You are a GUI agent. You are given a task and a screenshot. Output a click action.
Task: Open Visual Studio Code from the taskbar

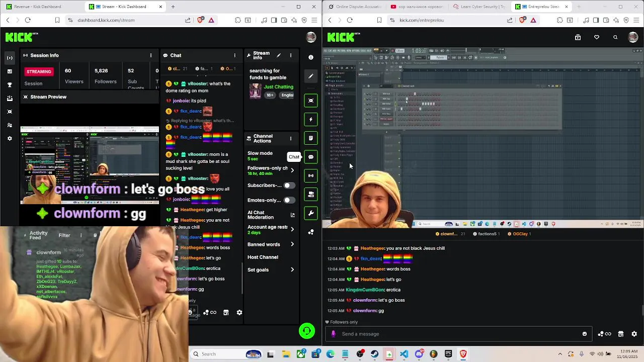click(404, 354)
